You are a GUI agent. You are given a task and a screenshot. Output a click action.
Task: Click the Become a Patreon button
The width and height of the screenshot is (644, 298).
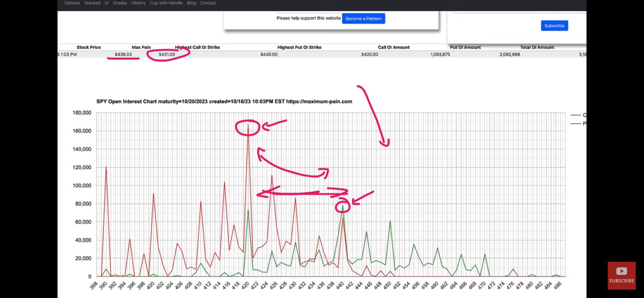(363, 19)
